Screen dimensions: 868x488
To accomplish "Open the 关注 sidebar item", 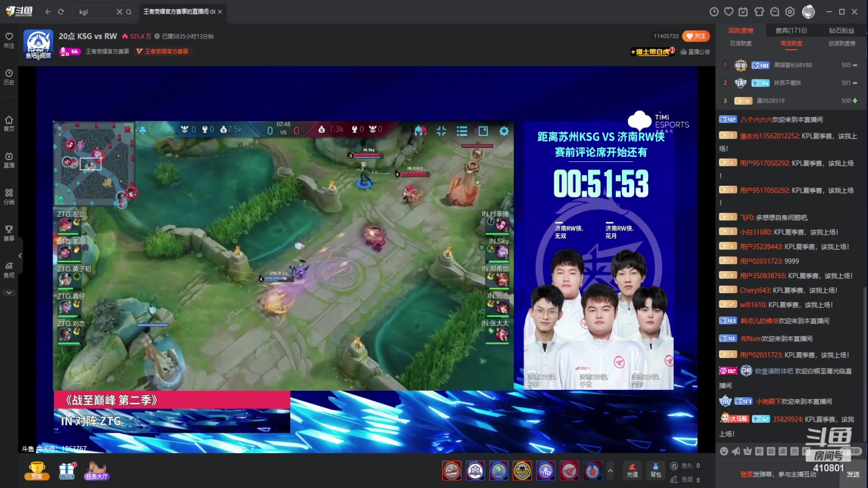I will [x=9, y=40].
